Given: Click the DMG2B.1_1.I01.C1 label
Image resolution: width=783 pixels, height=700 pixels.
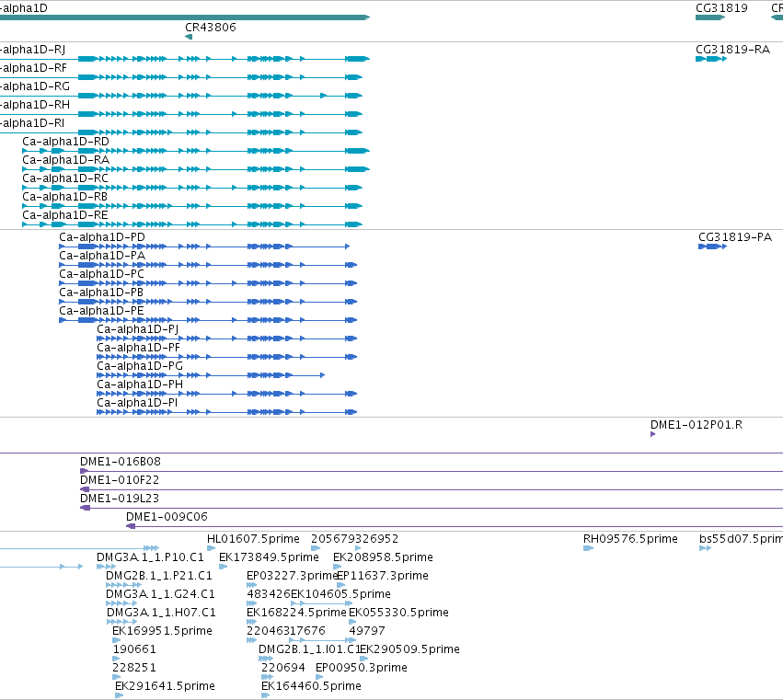Looking at the screenshot, I should coord(309,650).
